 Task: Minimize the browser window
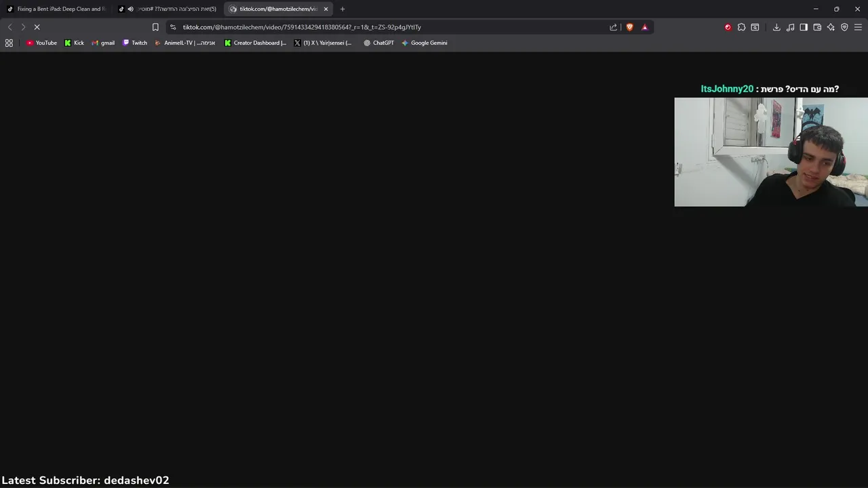tap(816, 9)
